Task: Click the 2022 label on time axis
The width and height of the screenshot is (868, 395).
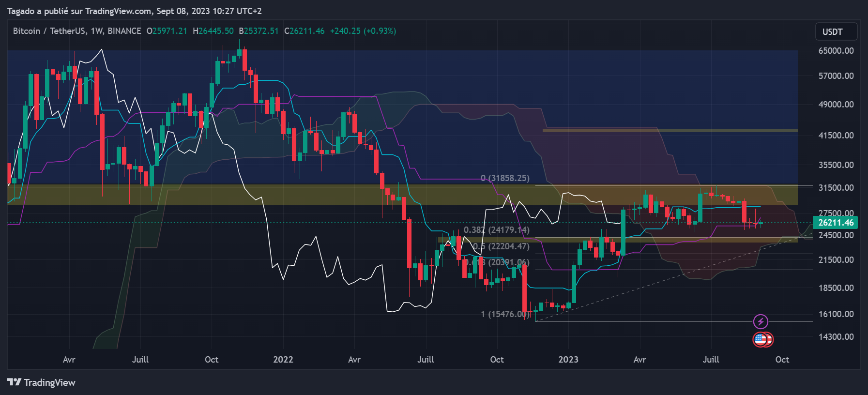Action: [x=283, y=360]
